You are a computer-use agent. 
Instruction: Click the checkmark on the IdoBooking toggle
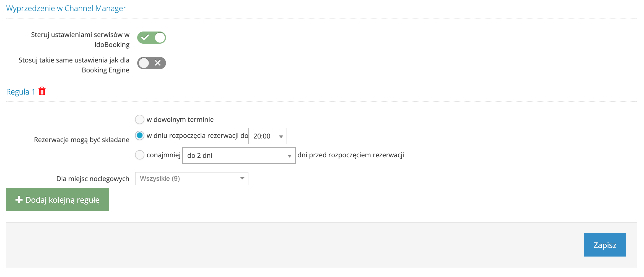[x=145, y=38]
